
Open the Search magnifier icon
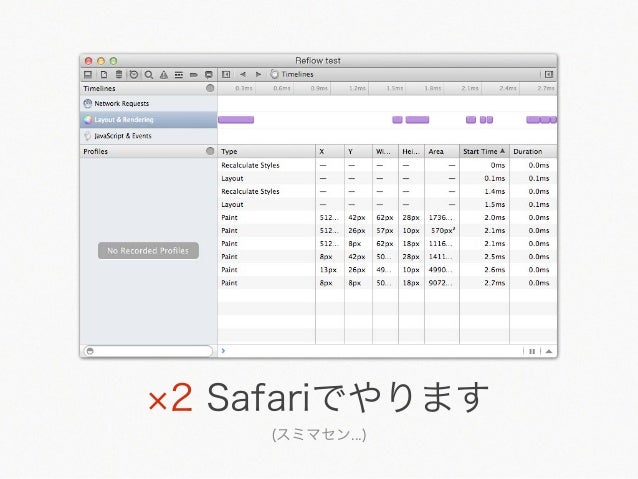click(x=149, y=74)
